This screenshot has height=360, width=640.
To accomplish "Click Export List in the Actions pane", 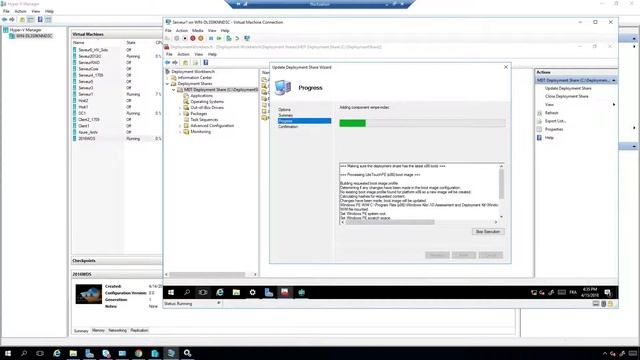I will point(555,121).
